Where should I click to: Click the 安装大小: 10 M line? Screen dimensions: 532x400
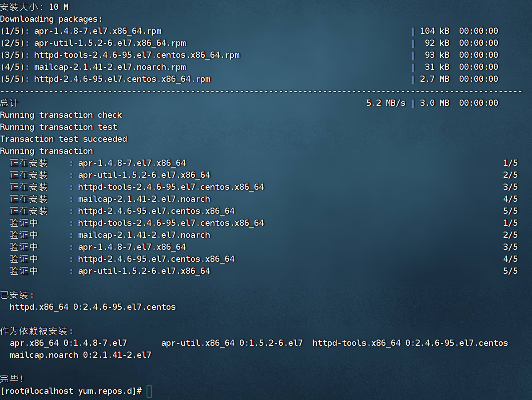[34, 7]
